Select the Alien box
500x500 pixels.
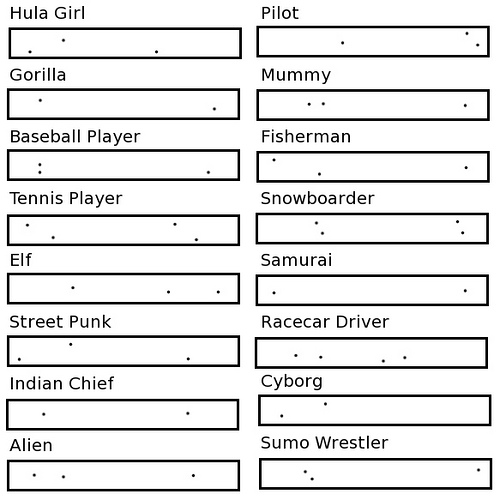point(124,476)
